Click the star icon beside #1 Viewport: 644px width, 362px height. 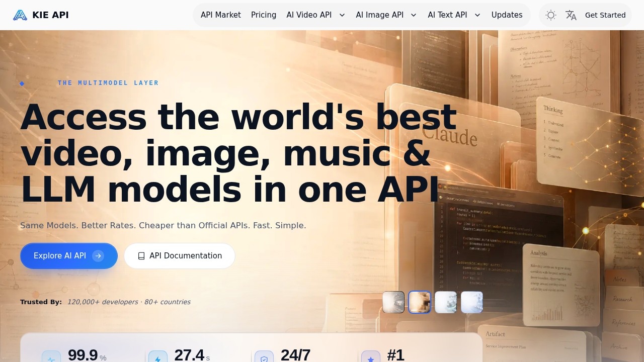click(371, 359)
